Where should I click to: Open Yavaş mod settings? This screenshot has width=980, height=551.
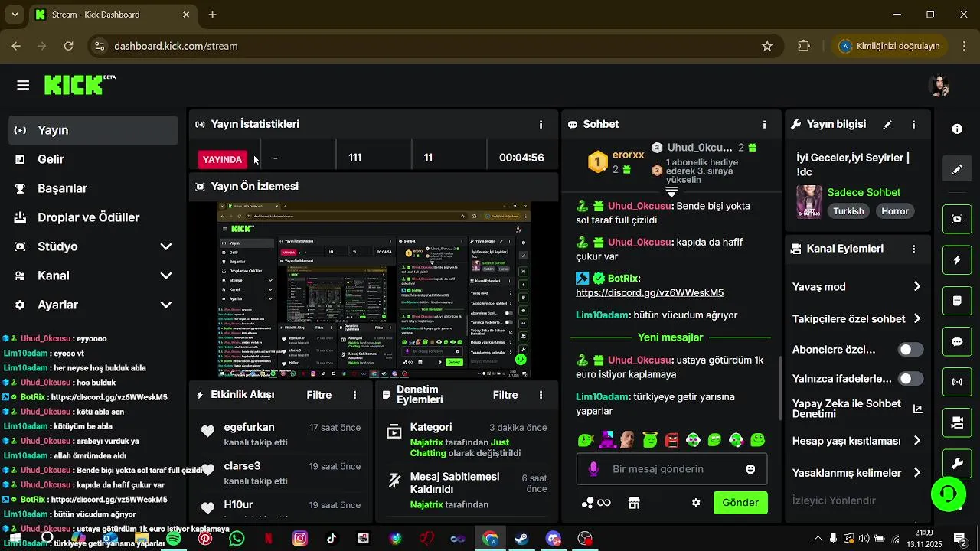[857, 287]
